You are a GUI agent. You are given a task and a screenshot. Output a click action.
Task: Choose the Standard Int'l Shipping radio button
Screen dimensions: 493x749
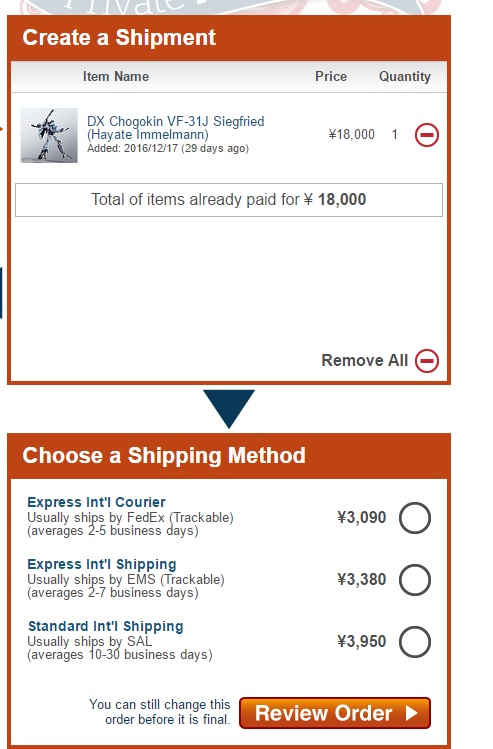tap(415, 642)
